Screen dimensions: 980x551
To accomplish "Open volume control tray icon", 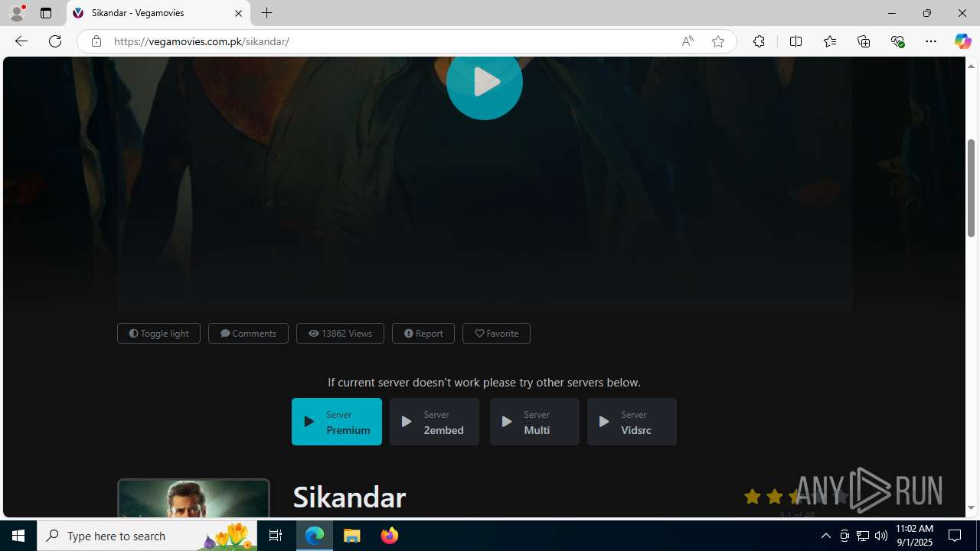I will pyautogui.click(x=881, y=536).
